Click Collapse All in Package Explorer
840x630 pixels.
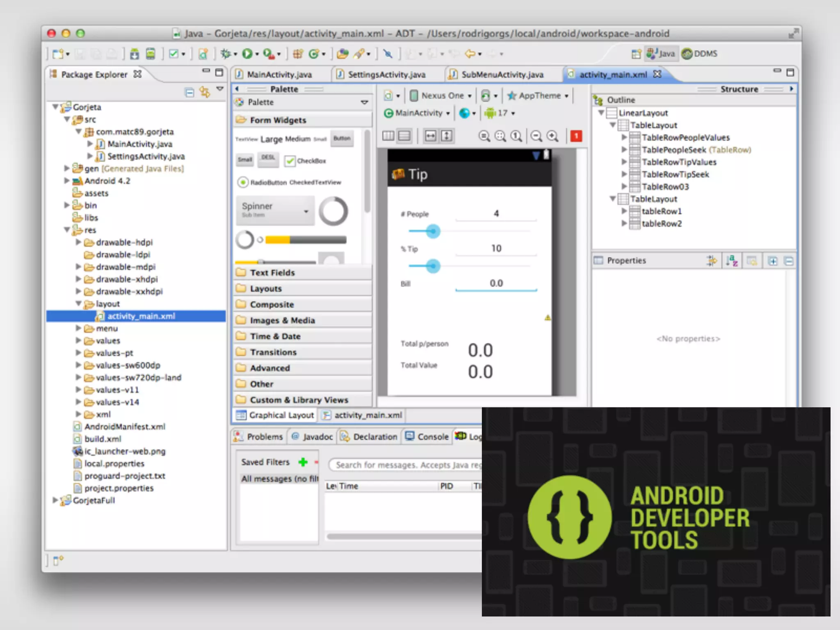pyautogui.click(x=189, y=93)
